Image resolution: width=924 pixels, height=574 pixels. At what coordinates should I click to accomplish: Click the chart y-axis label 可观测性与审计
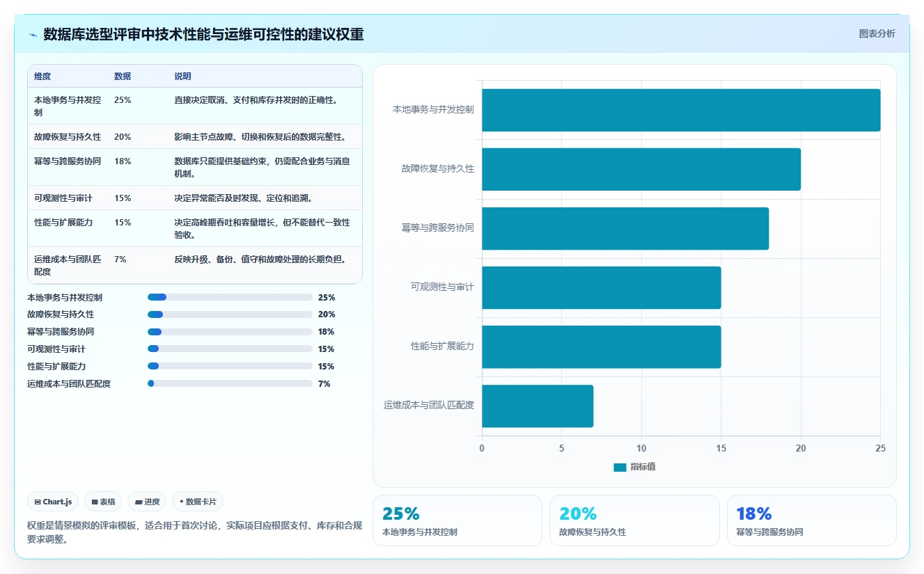pos(442,287)
